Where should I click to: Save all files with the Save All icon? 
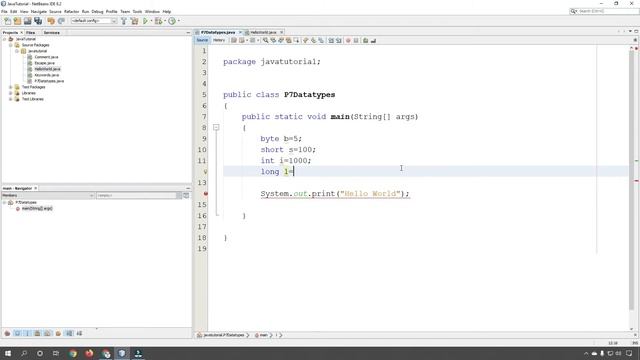(x=38, y=21)
